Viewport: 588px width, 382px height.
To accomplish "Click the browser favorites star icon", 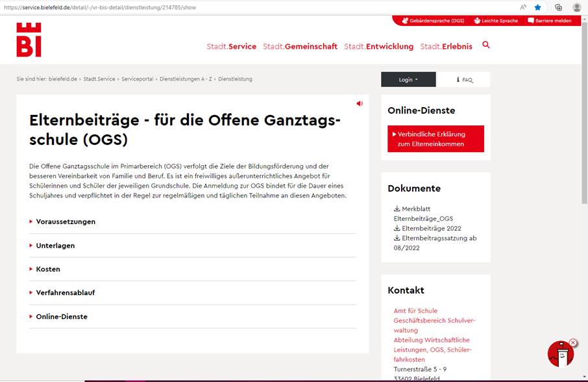I will click(538, 7).
